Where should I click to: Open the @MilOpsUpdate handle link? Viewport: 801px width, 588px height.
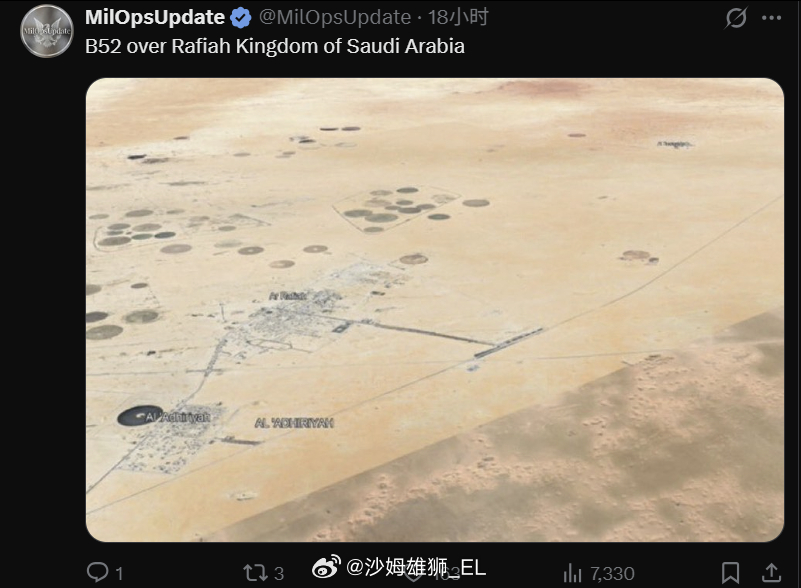[x=335, y=17]
